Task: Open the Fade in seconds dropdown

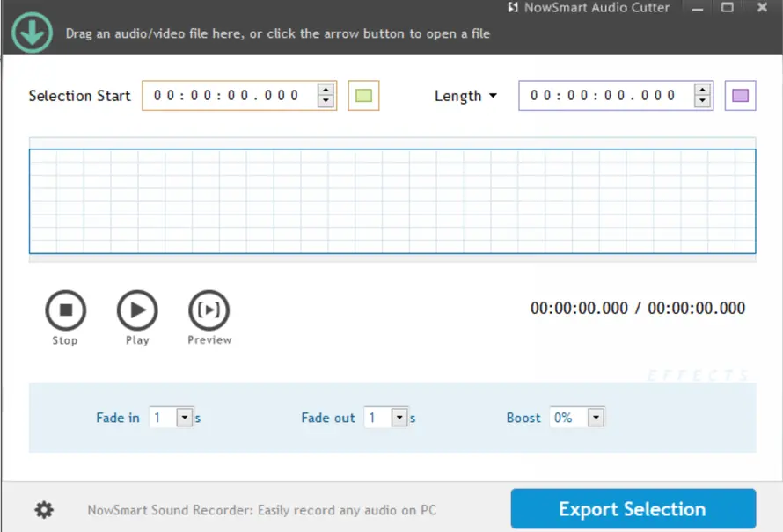Action: pyautogui.click(x=187, y=418)
